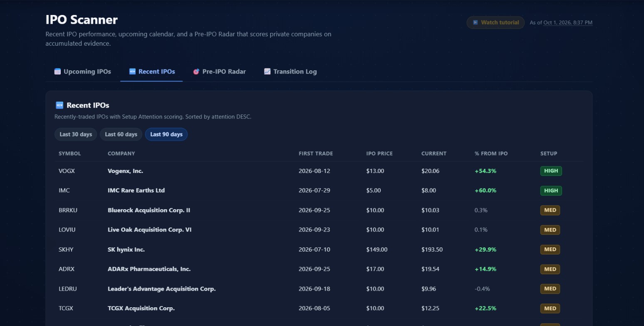Click the % FROM IPO column header
This screenshot has width=644, height=326.
coord(491,153)
